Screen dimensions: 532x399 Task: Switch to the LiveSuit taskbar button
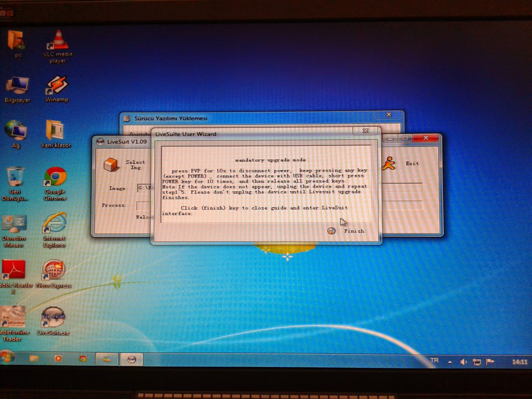(x=132, y=359)
